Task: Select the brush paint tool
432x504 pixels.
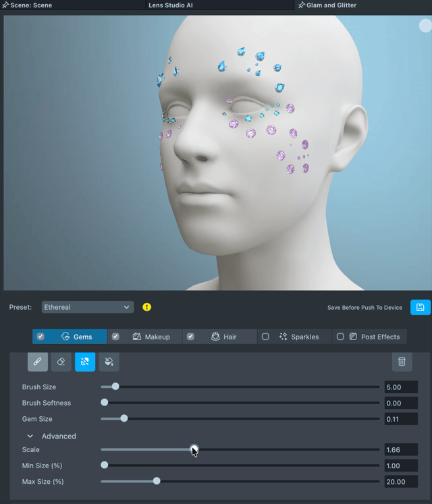Action: pyautogui.click(x=37, y=362)
